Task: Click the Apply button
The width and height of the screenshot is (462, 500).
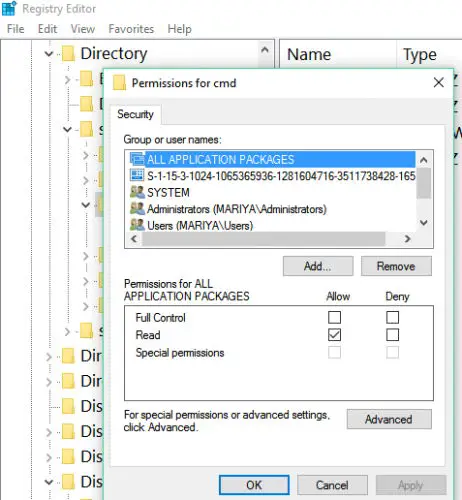Action: coord(411,485)
